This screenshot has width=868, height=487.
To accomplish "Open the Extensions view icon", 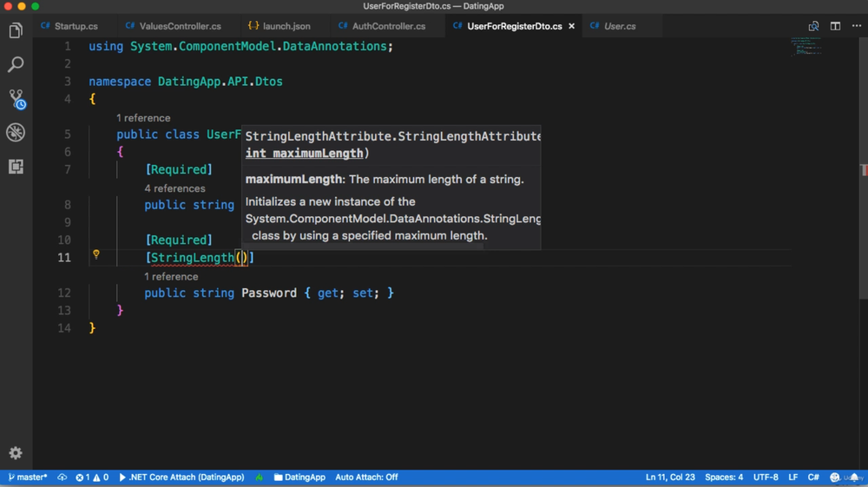I will [16, 166].
